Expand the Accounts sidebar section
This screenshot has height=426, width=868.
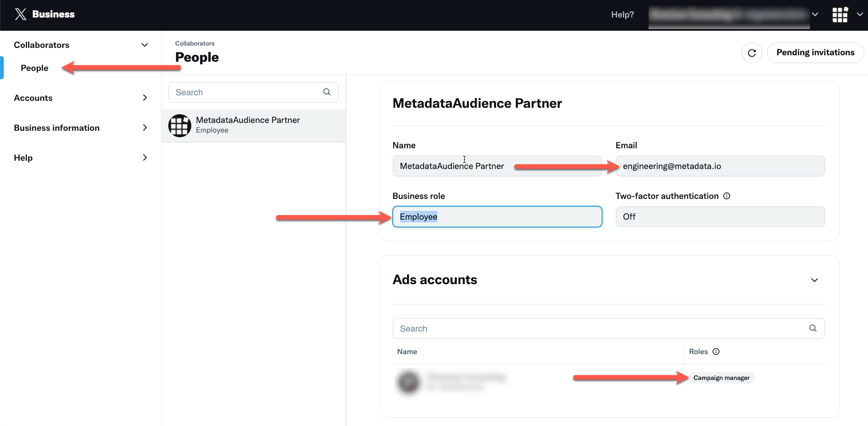coord(144,98)
